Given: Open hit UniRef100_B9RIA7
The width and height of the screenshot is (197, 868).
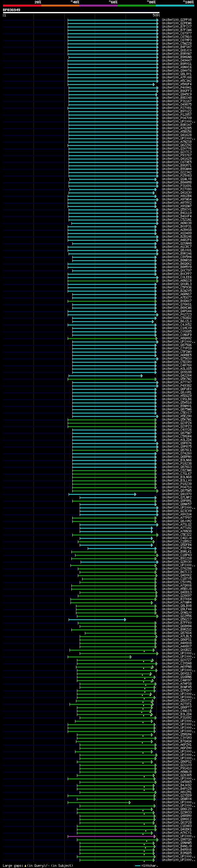Looking at the screenshot, I should [177, 125].
